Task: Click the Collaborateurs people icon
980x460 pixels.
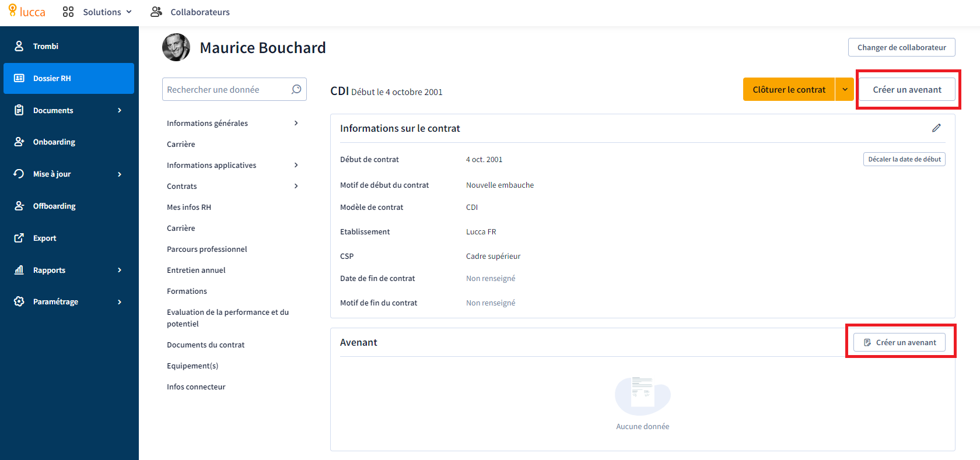Action: tap(156, 12)
